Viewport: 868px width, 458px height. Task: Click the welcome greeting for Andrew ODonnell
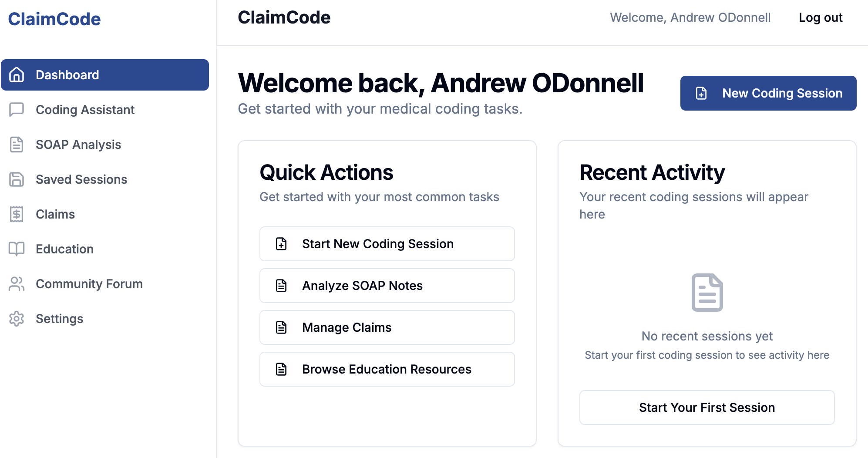point(690,17)
